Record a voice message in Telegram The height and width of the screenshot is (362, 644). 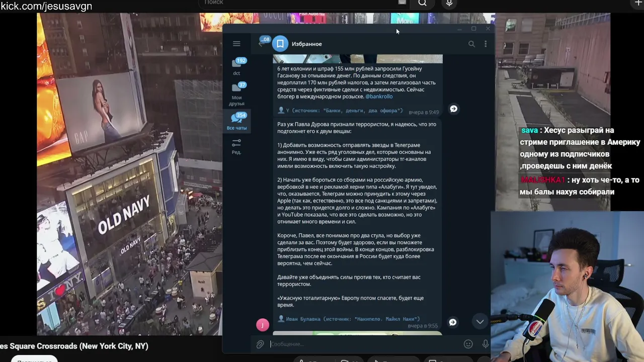point(485,344)
